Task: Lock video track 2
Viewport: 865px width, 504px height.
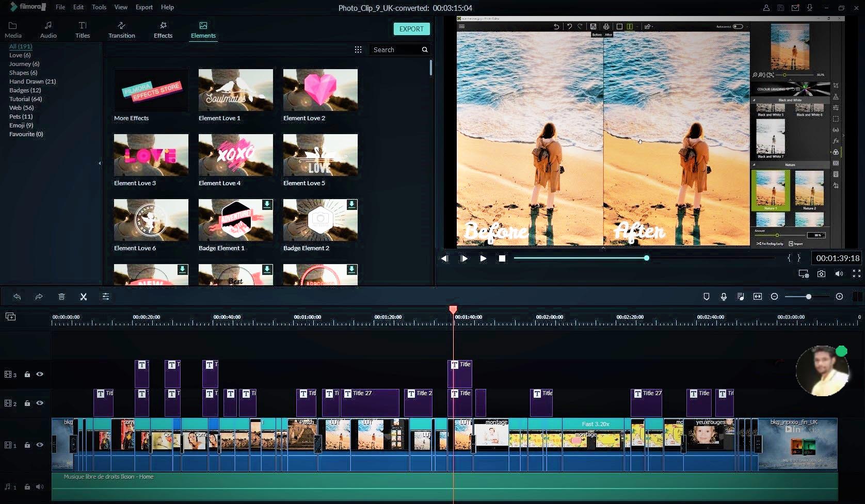Action: pyautogui.click(x=27, y=403)
